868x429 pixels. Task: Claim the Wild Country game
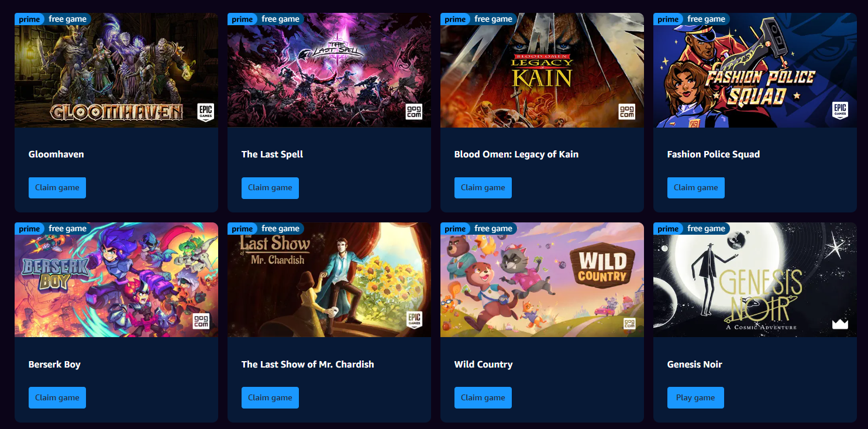click(x=483, y=397)
